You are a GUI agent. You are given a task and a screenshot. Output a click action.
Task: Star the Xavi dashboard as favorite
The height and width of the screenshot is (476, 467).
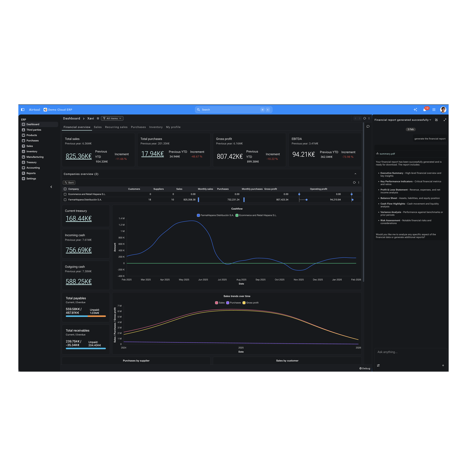(x=98, y=118)
